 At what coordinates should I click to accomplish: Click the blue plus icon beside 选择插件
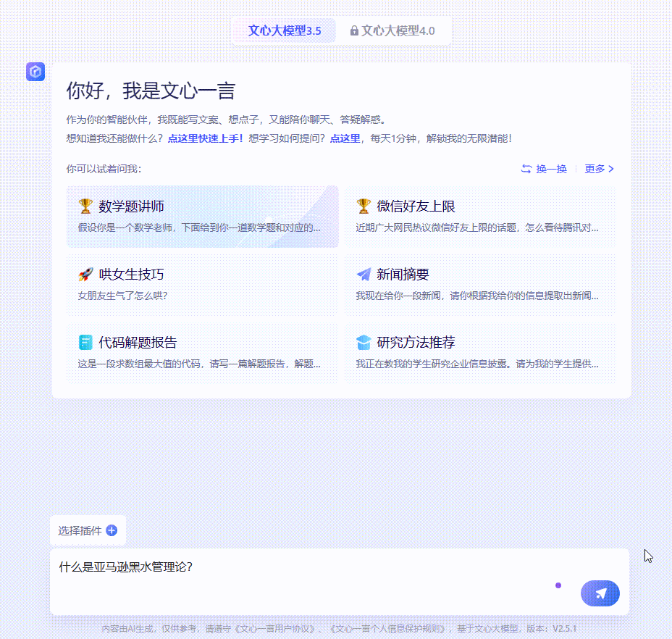[x=112, y=530]
